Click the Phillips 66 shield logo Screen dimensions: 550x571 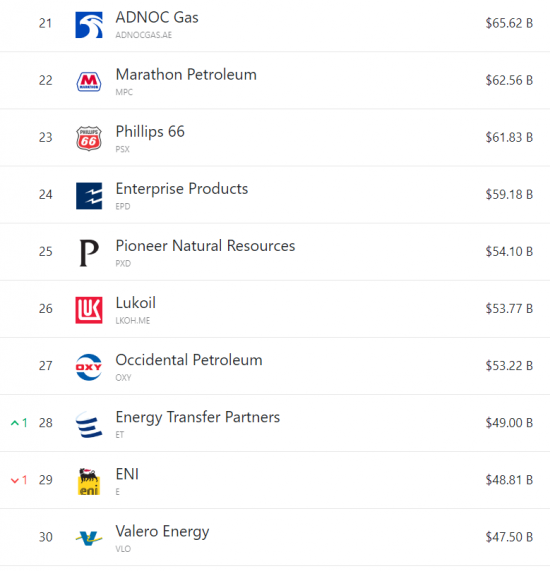pos(89,138)
